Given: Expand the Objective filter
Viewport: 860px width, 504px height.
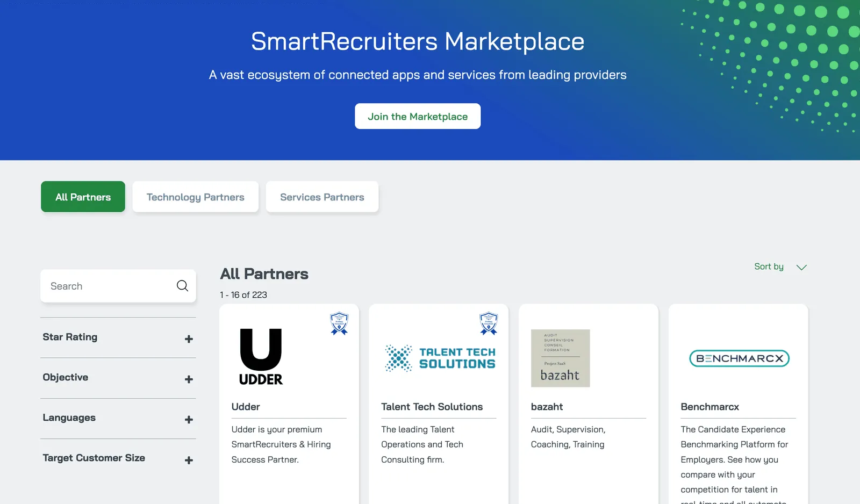Looking at the screenshot, I should [118, 378].
